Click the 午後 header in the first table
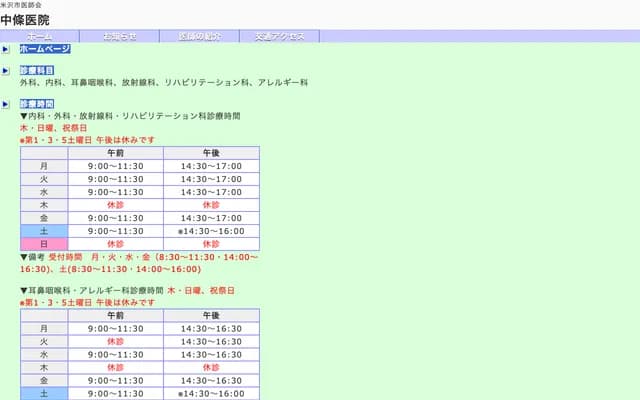The width and height of the screenshot is (640, 400). click(x=211, y=152)
